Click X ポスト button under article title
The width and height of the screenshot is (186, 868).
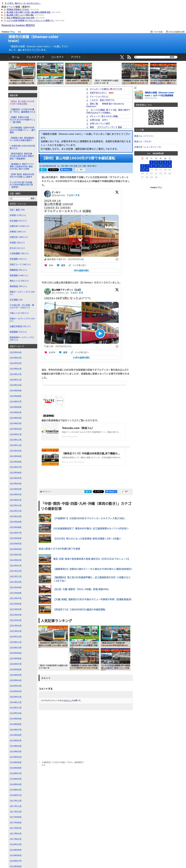(53, 170)
